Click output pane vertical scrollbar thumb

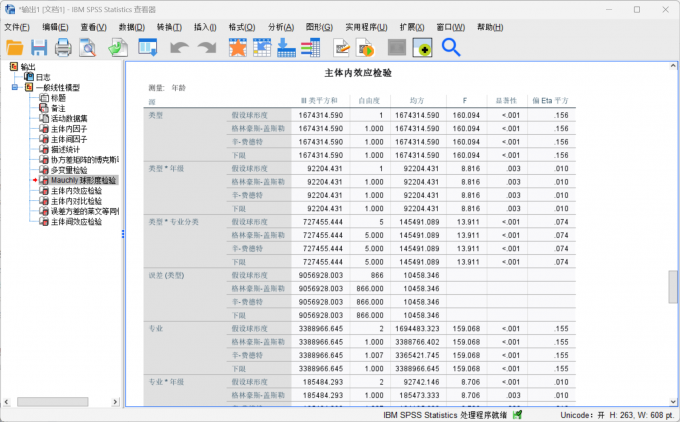pos(673,287)
